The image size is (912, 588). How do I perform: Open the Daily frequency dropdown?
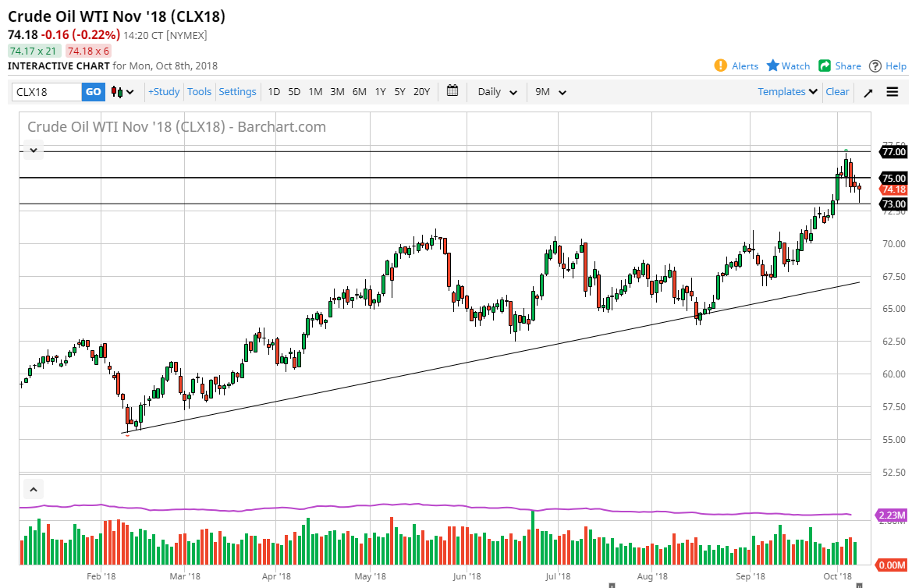tap(495, 91)
